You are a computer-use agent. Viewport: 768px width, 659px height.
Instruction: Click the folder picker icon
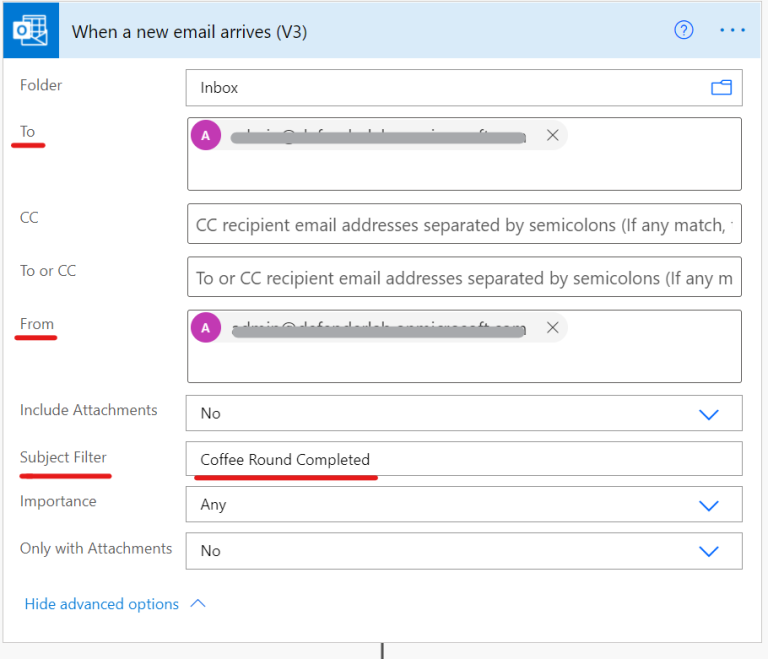point(721,88)
